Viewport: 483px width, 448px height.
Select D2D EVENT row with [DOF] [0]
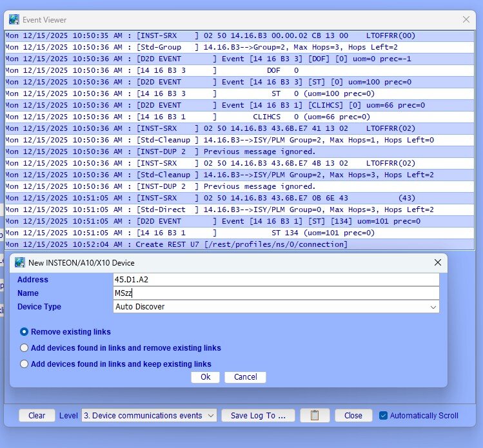click(240, 59)
